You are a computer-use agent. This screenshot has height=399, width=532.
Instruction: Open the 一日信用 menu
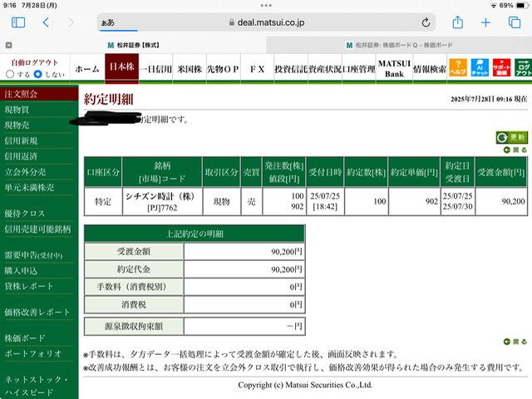pos(155,69)
